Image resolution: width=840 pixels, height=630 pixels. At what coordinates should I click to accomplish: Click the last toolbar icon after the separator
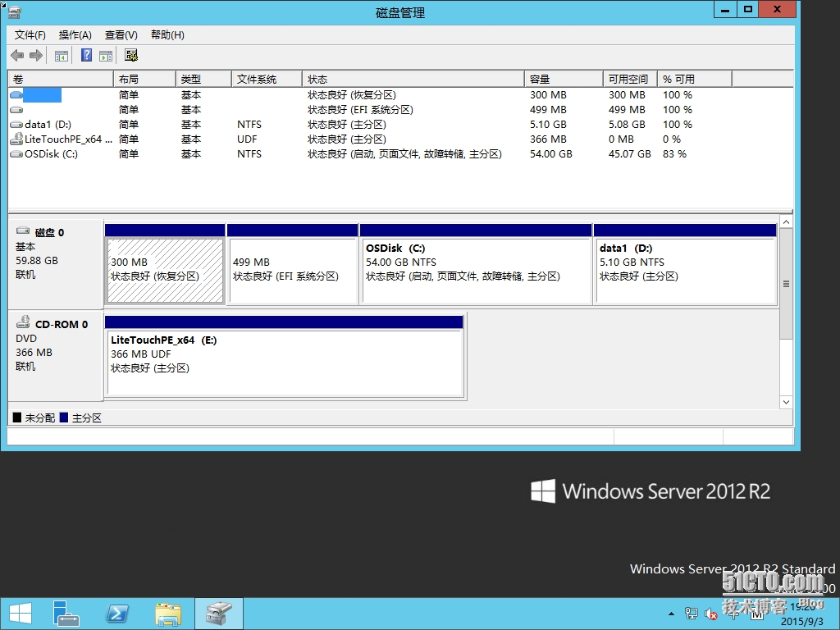pos(131,55)
